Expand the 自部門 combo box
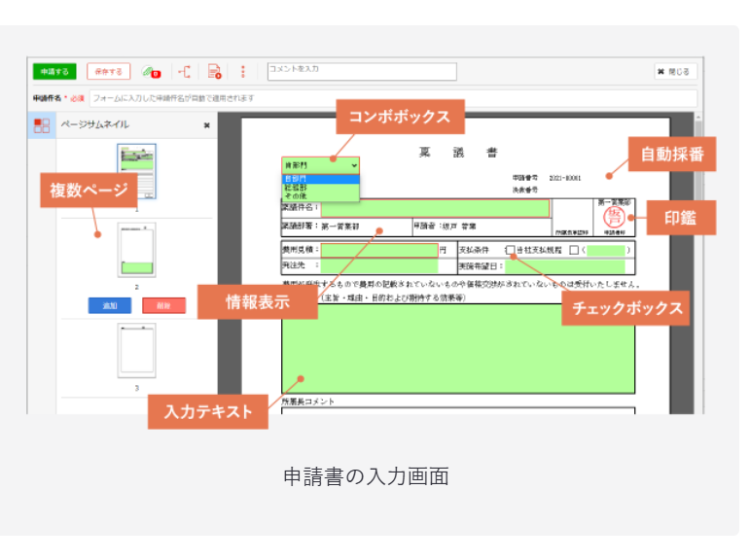This screenshot has width=750, height=560. click(320, 165)
